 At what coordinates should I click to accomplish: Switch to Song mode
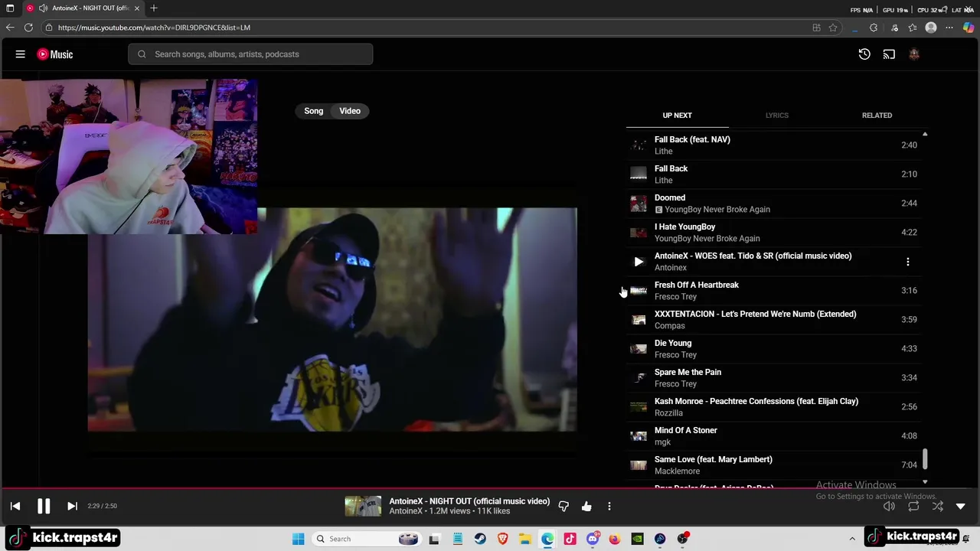pos(314,111)
